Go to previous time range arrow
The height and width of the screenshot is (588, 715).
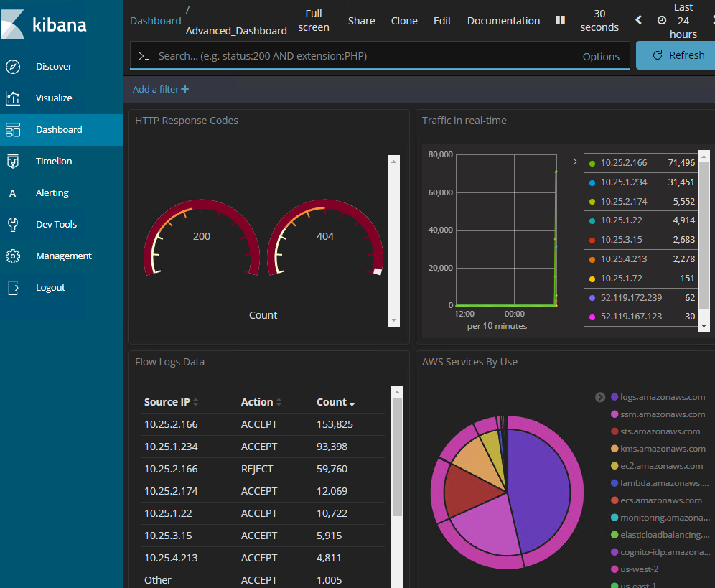point(638,20)
